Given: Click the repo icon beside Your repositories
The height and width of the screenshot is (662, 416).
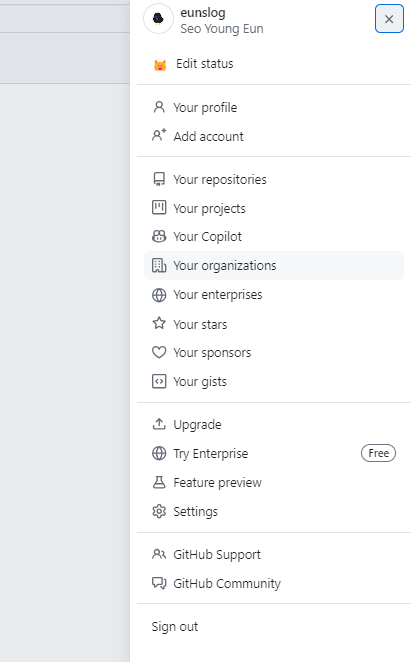Looking at the screenshot, I should (159, 179).
